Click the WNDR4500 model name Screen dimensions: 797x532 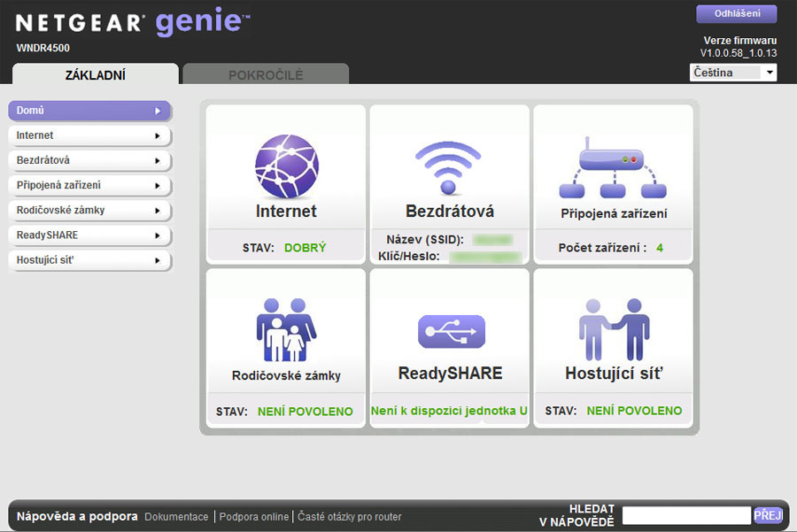pyautogui.click(x=43, y=49)
